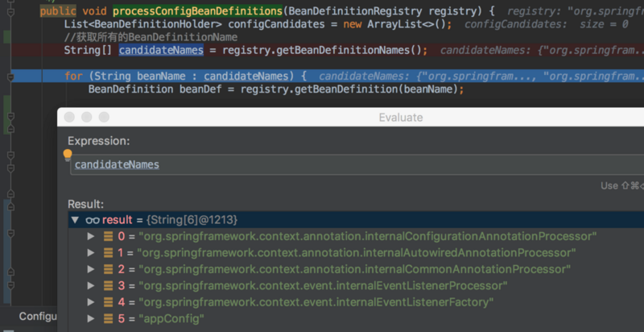Select the internalEventListenerProcessor result row
The width and height of the screenshot is (644, 332).
(x=322, y=285)
